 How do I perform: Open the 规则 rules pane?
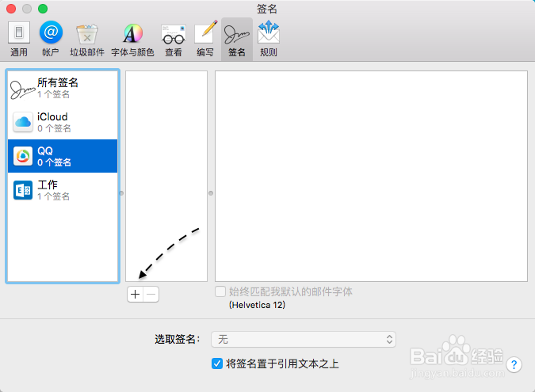tap(269, 40)
